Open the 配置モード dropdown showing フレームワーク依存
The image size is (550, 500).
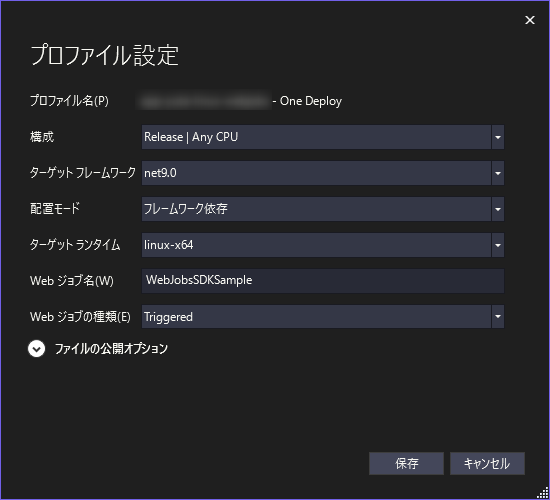click(323, 209)
